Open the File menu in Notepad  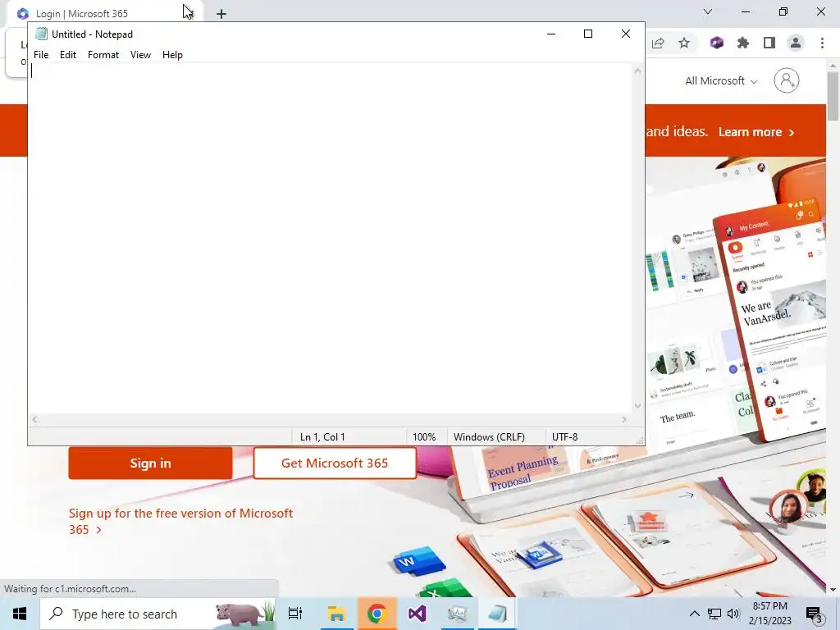click(x=41, y=55)
